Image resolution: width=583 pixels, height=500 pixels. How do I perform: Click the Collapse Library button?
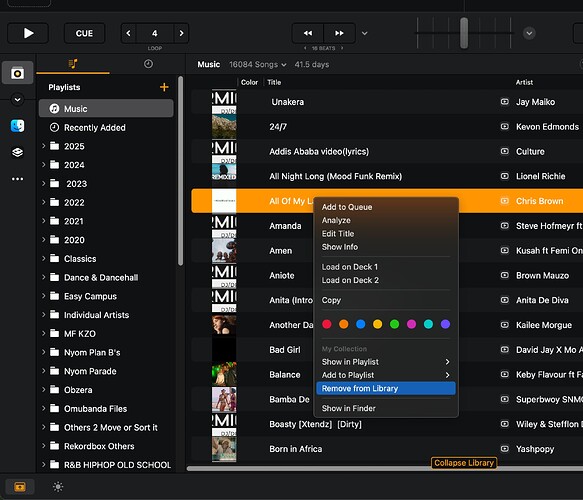coord(464,463)
